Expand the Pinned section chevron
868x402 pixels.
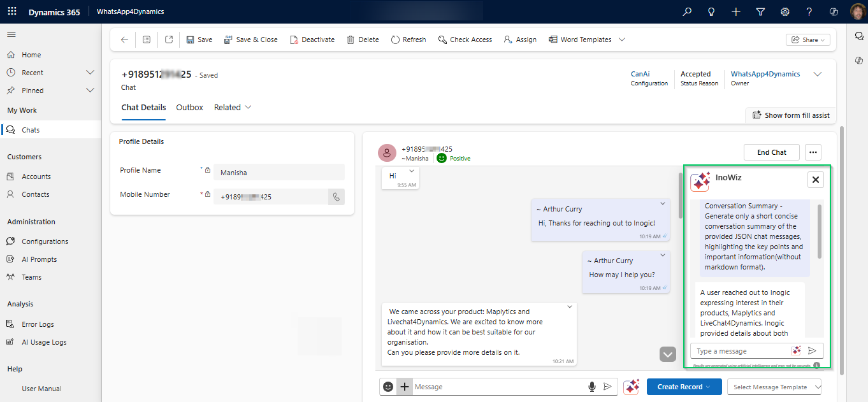point(90,90)
